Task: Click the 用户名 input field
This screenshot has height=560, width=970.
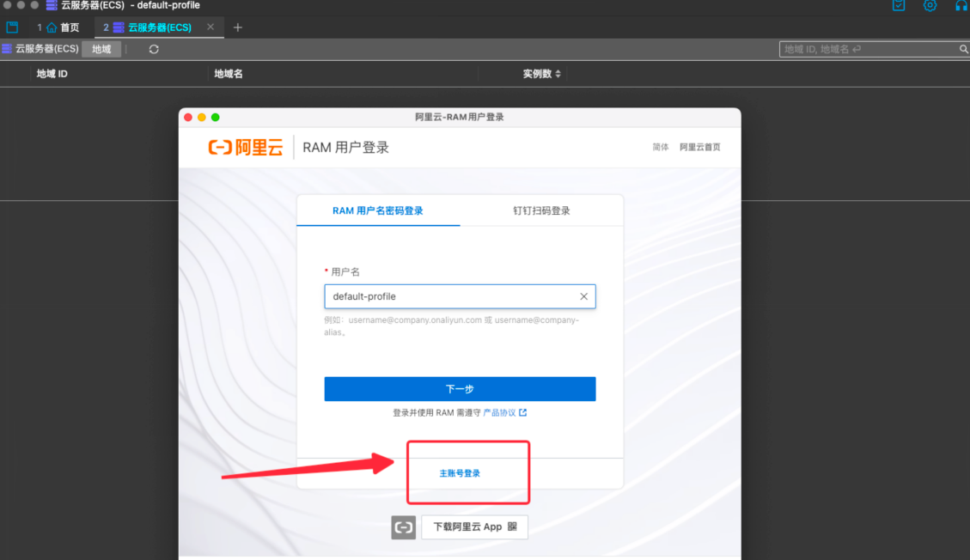Action: pos(460,296)
